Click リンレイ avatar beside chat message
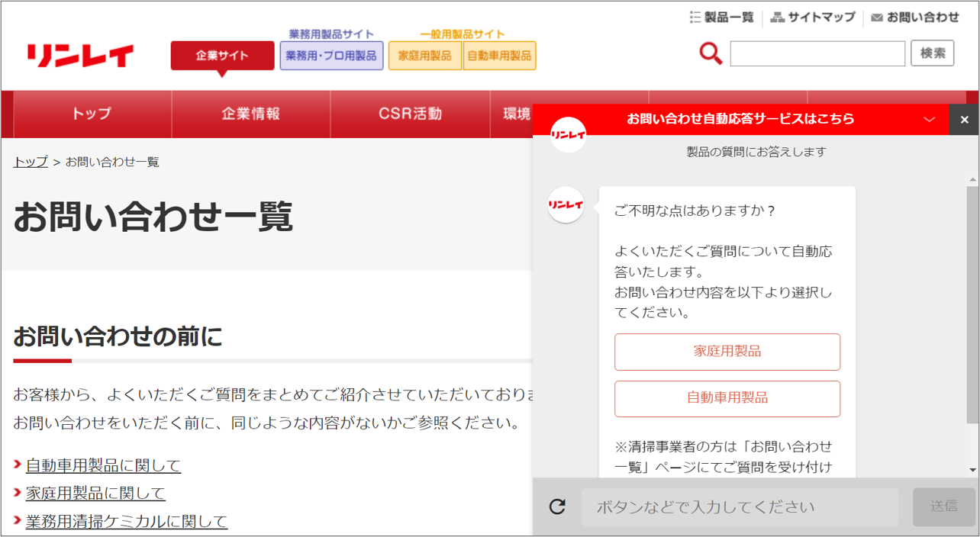 point(566,204)
